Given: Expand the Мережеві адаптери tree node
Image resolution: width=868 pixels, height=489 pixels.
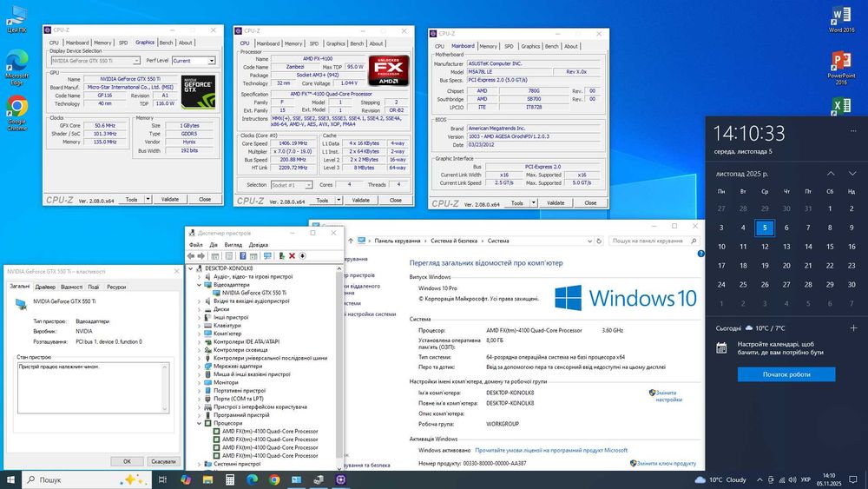Looking at the screenshot, I should tap(200, 366).
